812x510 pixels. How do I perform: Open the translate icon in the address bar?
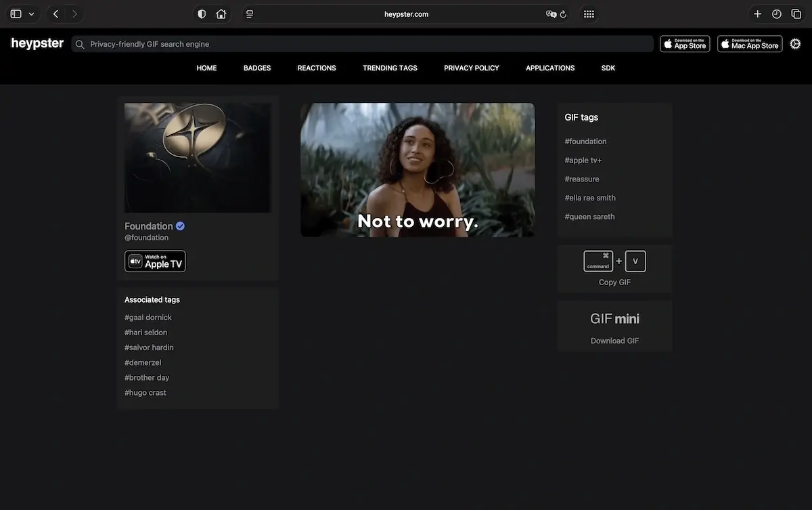click(549, 13)
